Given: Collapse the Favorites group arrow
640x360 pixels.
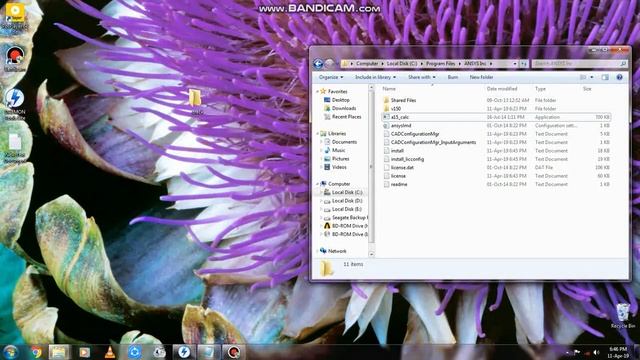Looking at the screenshot, I should pos(318,91).
